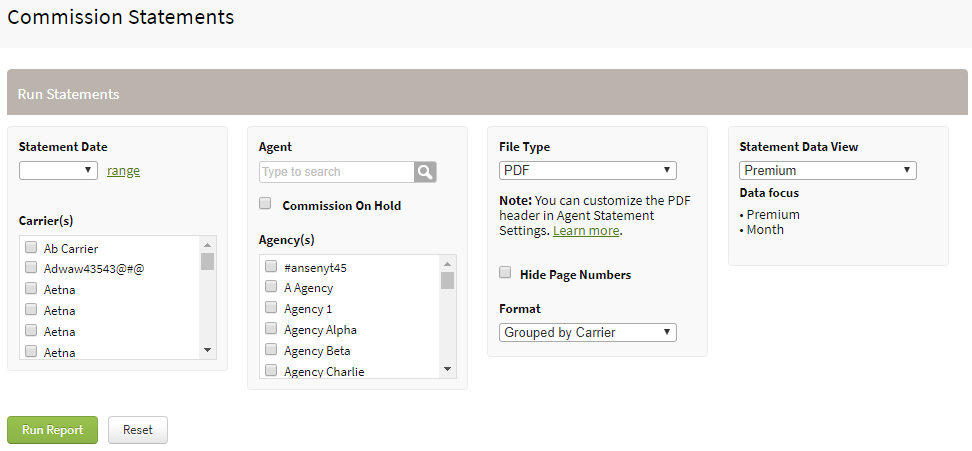The width and height of the screenshot is (972, 451).
Task: Click the Carrier(s) label
Action: tap(46, 221)
